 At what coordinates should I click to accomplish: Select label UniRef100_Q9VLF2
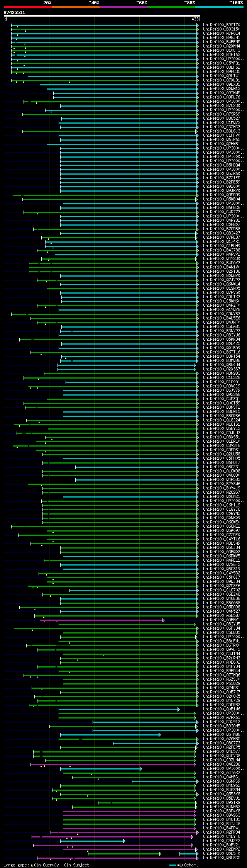pos(222,649)
